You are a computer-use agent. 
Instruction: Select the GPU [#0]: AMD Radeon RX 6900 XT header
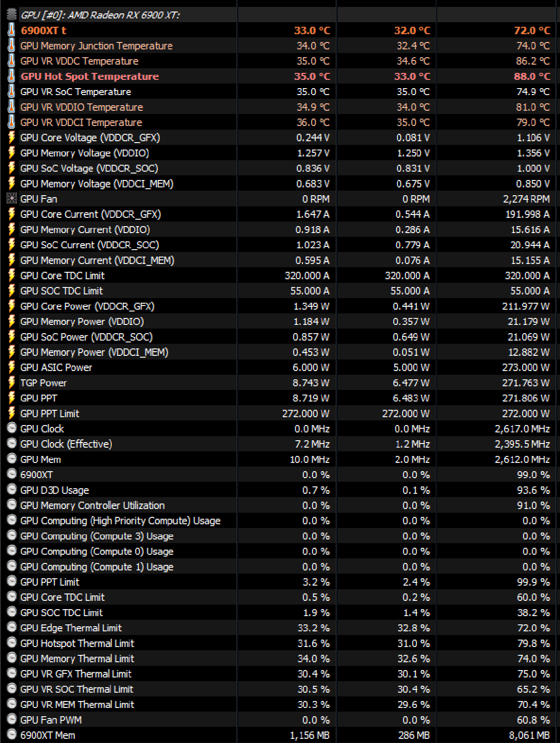100,15
